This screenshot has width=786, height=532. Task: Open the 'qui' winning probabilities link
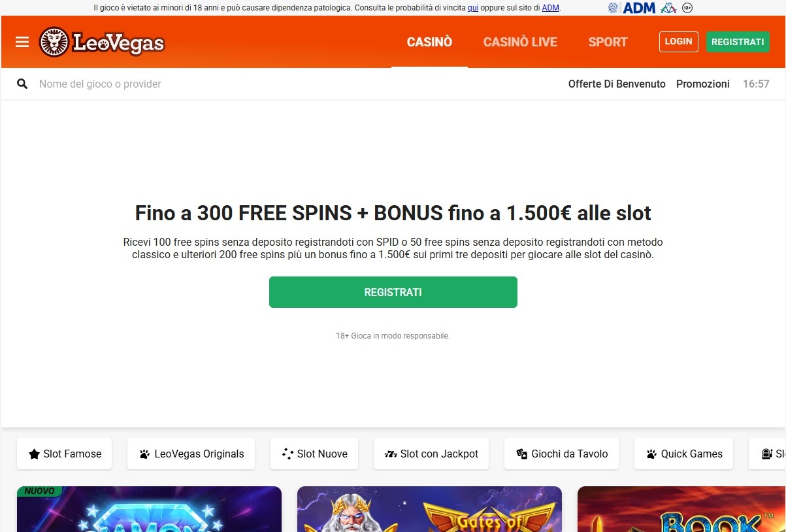coord(472,7)
